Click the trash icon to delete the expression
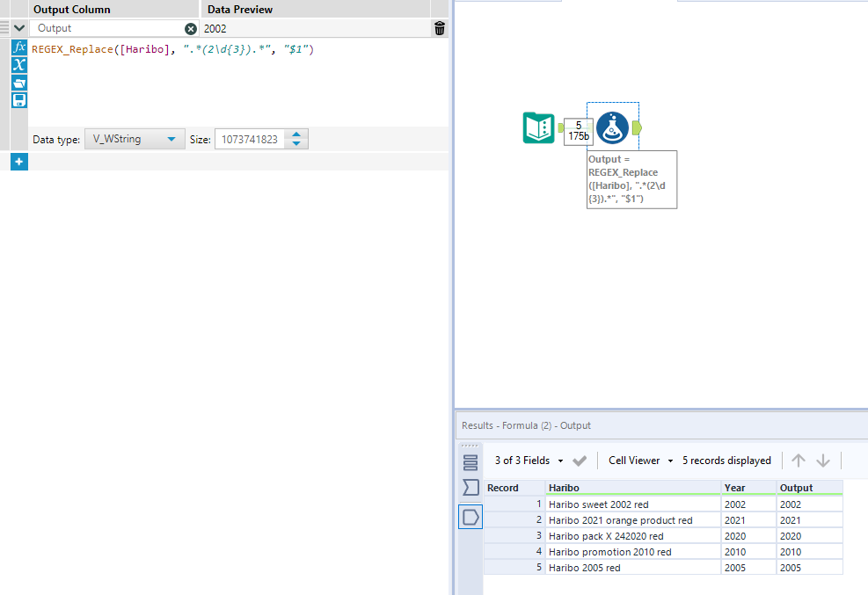 [x=440, y=27]
